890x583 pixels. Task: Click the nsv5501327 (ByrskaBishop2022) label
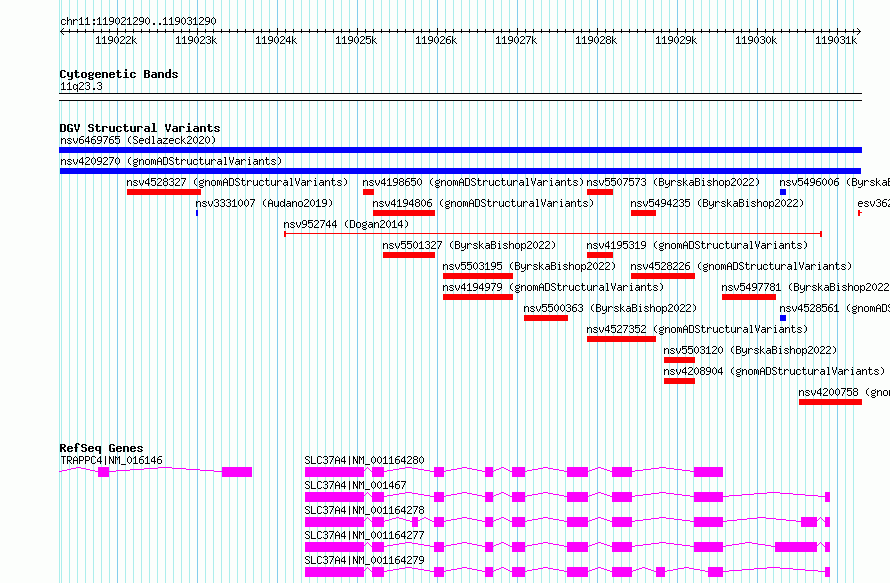point(469,245)
